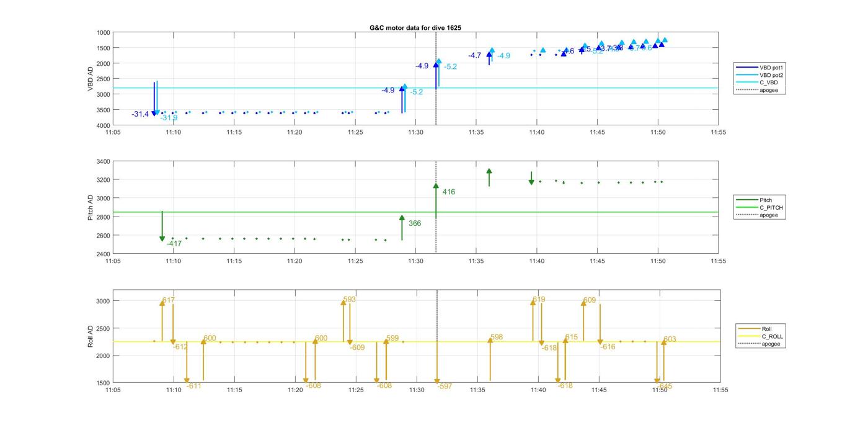Click the '-612' roll data label

coord(180,347)
